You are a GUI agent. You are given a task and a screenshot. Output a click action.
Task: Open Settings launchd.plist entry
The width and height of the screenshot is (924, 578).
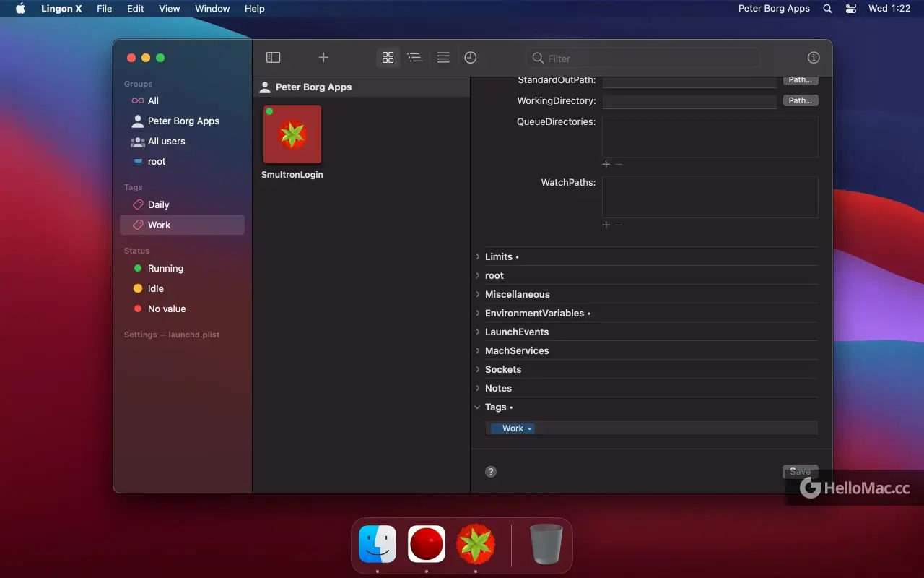[172, 335]
